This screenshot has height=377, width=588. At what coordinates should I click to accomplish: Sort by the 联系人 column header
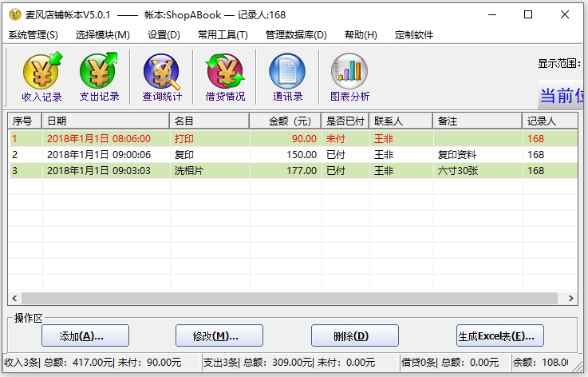pyautogui.click(x=401, y=121)
